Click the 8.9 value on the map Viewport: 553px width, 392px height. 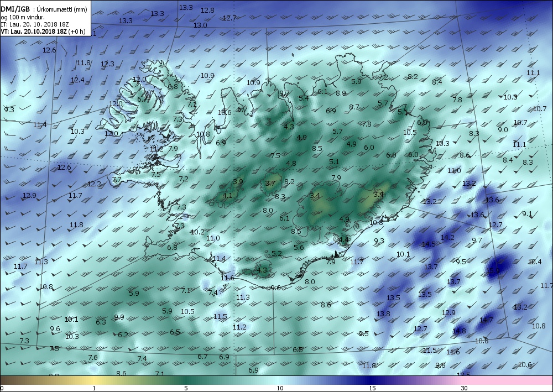[341, 93]
